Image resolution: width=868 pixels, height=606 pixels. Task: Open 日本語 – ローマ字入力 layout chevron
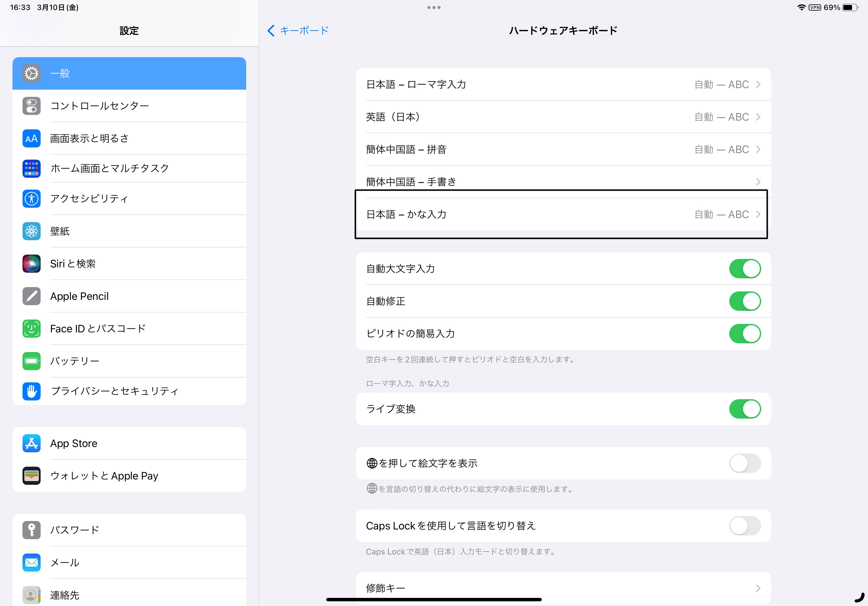click(758, 84)
